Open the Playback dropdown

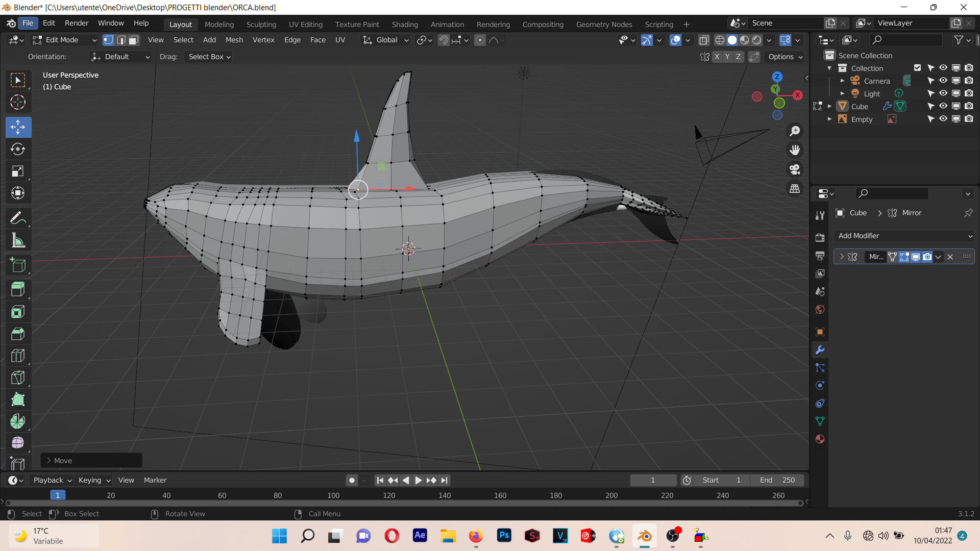coord(52,480)
